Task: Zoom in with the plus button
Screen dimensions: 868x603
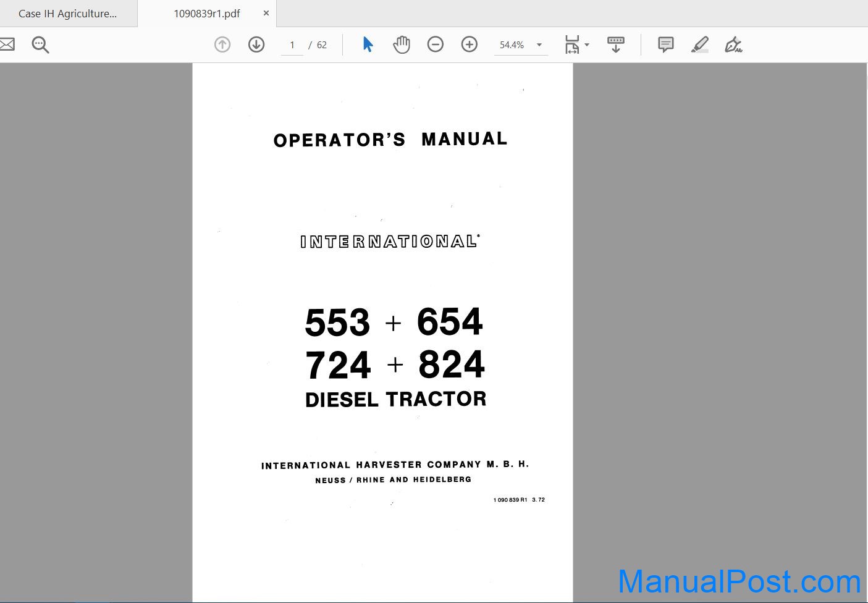Action: 470,44
